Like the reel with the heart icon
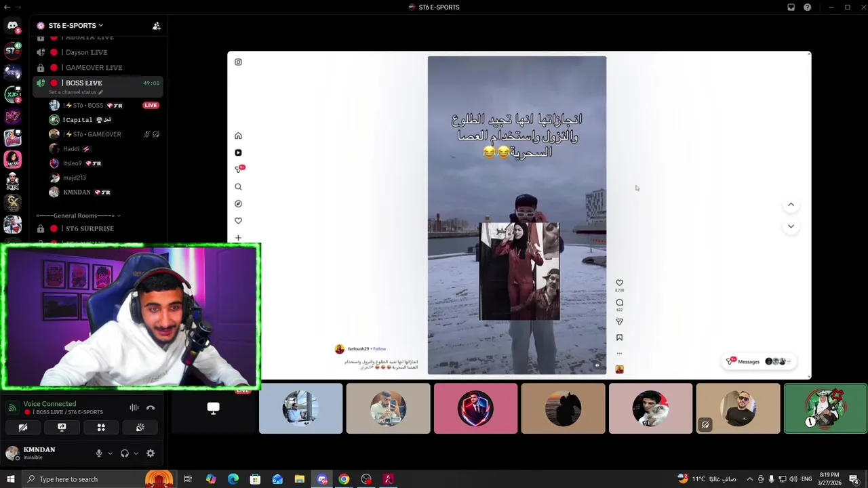This screenshot has width=868, height=488. (x=619, y=283)
